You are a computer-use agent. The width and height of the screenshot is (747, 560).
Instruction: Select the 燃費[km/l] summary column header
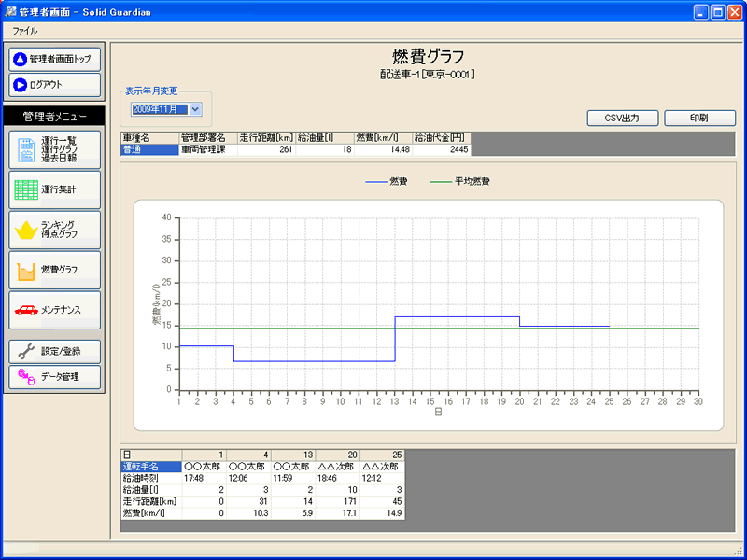[x=383, y=137]
